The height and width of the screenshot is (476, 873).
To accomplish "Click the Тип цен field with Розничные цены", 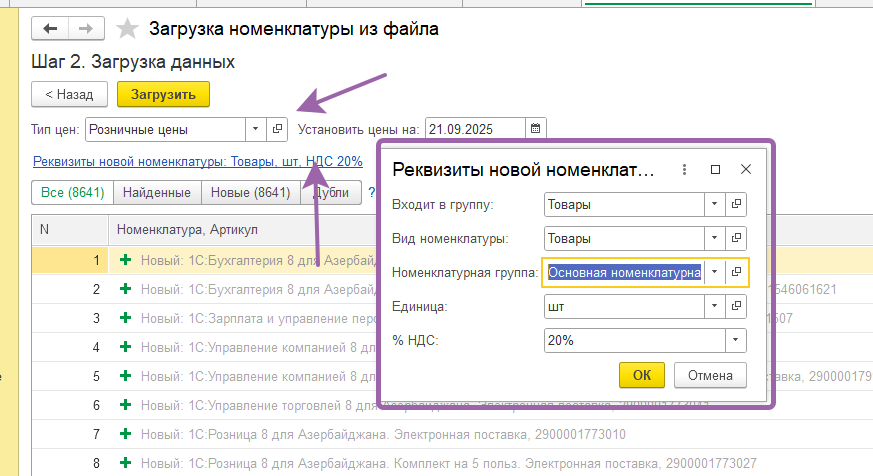I will point(165,129).
